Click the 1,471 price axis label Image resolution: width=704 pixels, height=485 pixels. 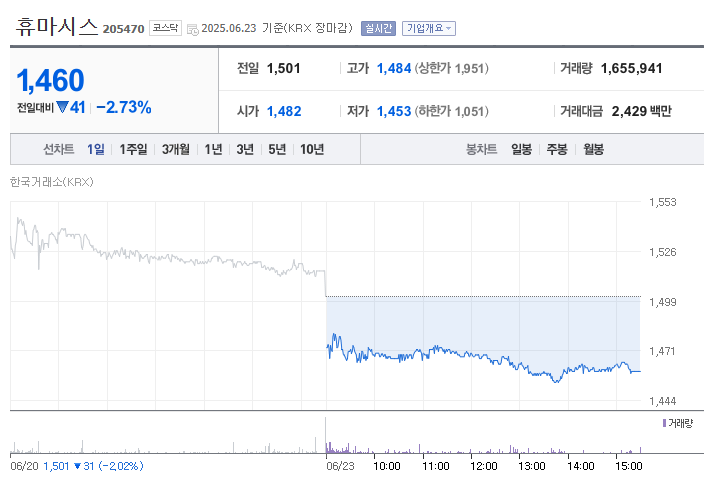pyautogui.click(x=662, y=351)
